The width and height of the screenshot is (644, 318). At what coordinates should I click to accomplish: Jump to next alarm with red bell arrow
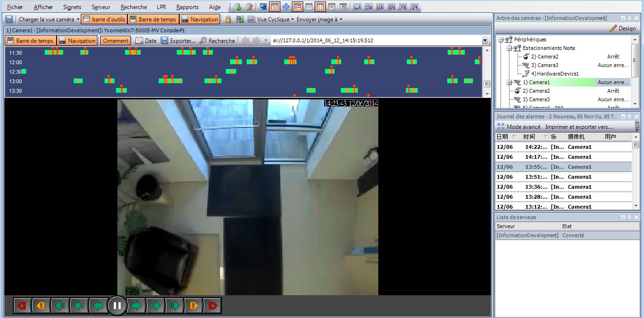coord(212,306)
